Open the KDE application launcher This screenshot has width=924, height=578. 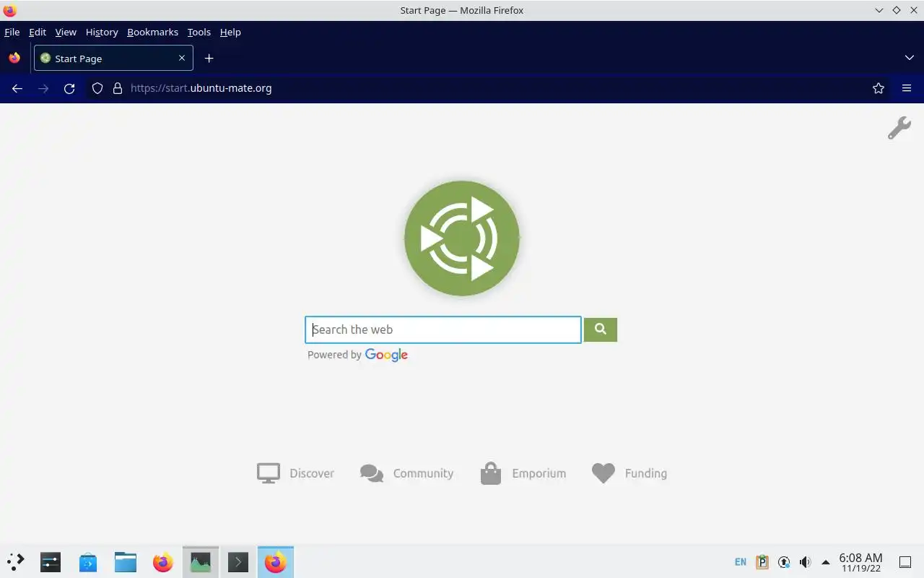click(x=15, y=561)
